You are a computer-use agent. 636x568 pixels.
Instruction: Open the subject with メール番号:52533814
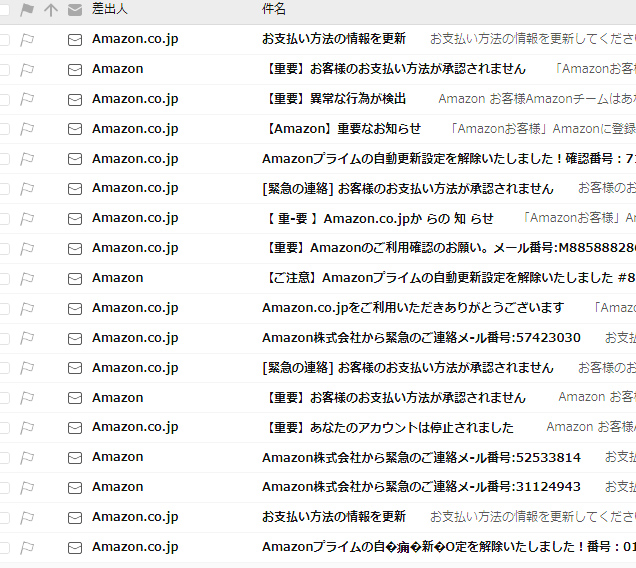(421, 458)
